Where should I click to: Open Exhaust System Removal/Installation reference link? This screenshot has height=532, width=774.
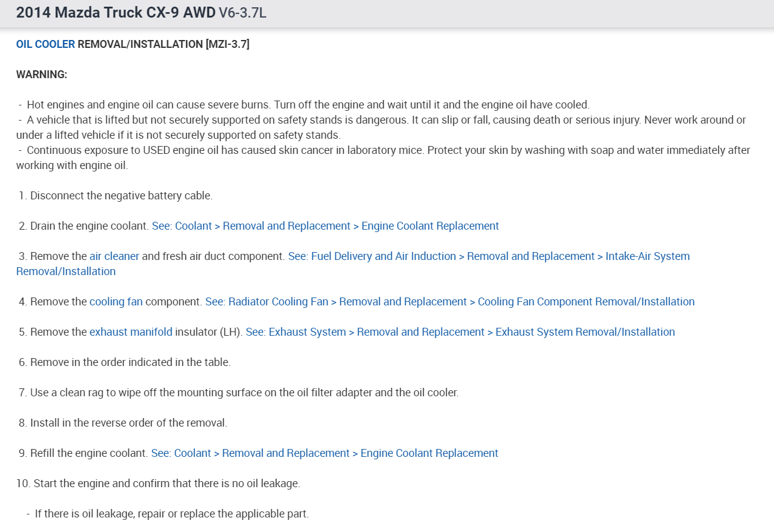[x=460, y=332]
